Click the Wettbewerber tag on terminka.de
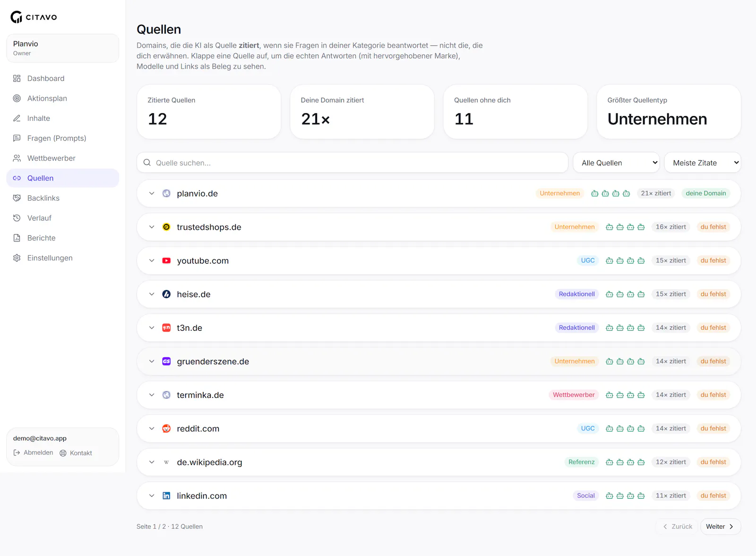 (574, 395)
